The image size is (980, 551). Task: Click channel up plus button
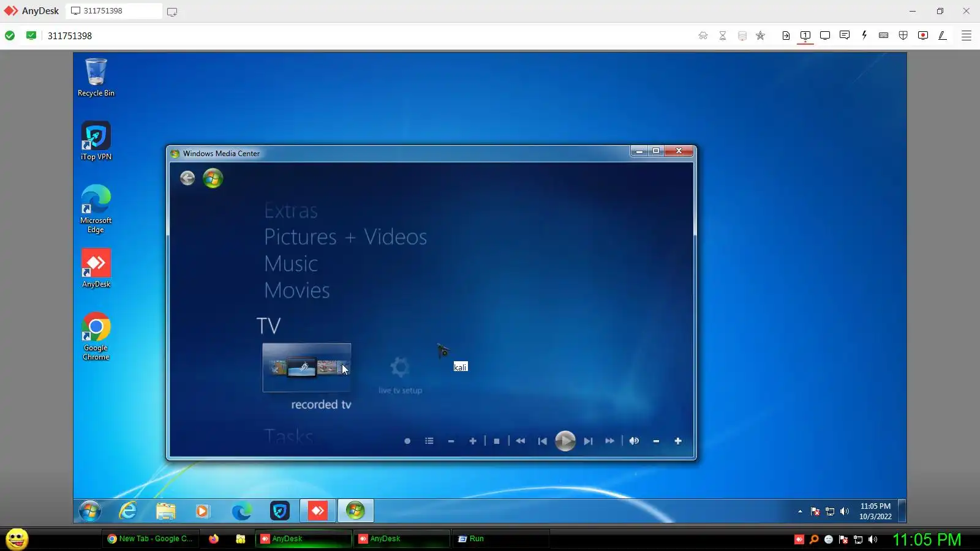(x=473, y=441)
